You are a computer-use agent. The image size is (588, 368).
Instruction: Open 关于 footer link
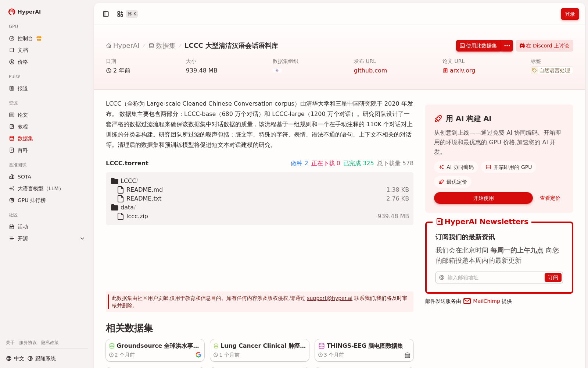(10, 343)
